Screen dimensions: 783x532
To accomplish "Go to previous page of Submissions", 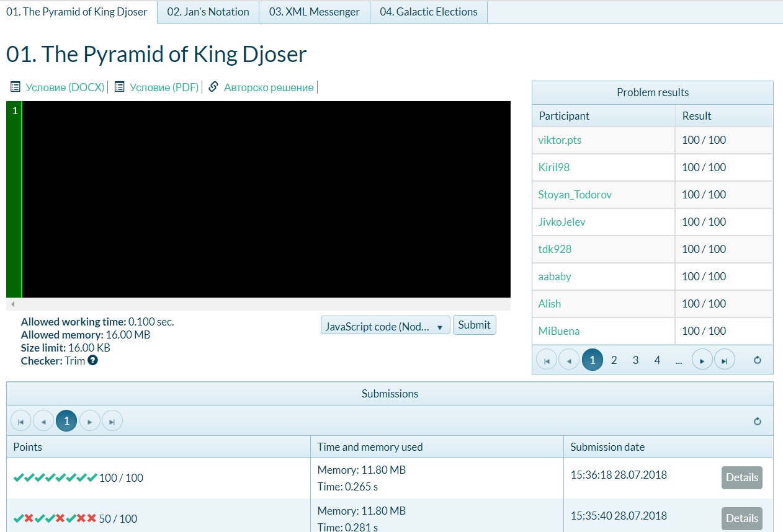I will click(43, 421).
